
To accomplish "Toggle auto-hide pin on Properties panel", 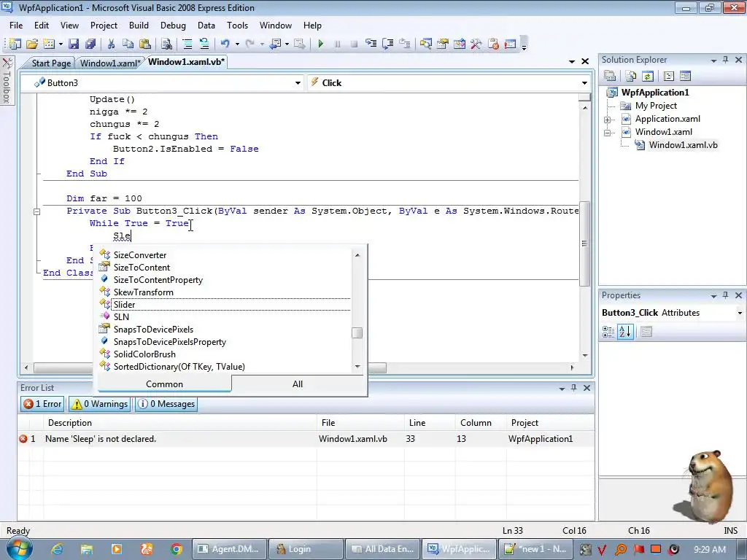I will point(726,295).
